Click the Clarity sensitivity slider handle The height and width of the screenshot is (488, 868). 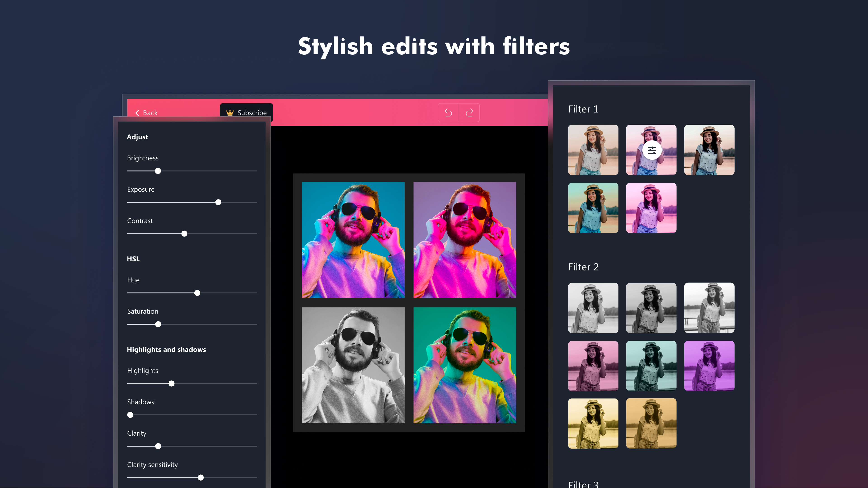[201, 478]
